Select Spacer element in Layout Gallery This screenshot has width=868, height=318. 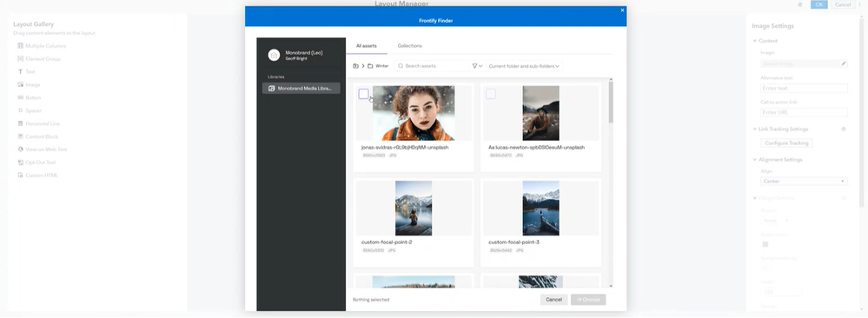coord(30,111)
